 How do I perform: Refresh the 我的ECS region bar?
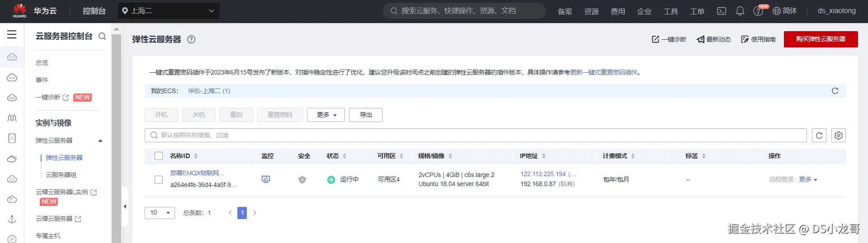835,91
